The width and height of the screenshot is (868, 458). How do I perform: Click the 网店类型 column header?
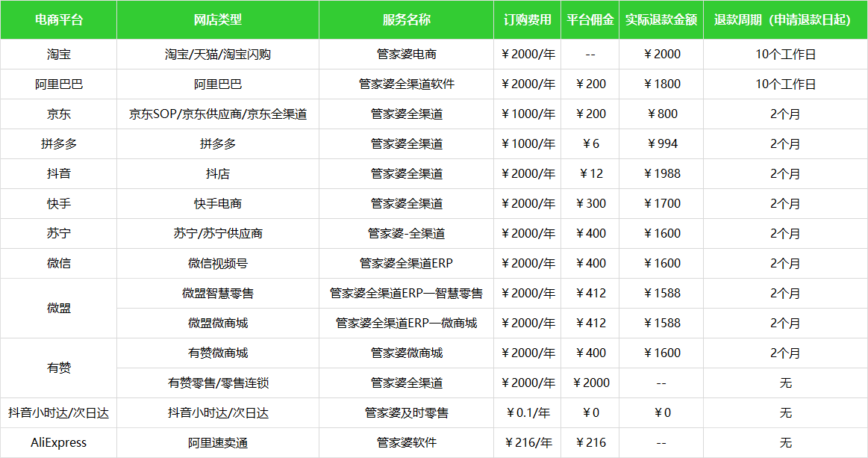point(218,20)
